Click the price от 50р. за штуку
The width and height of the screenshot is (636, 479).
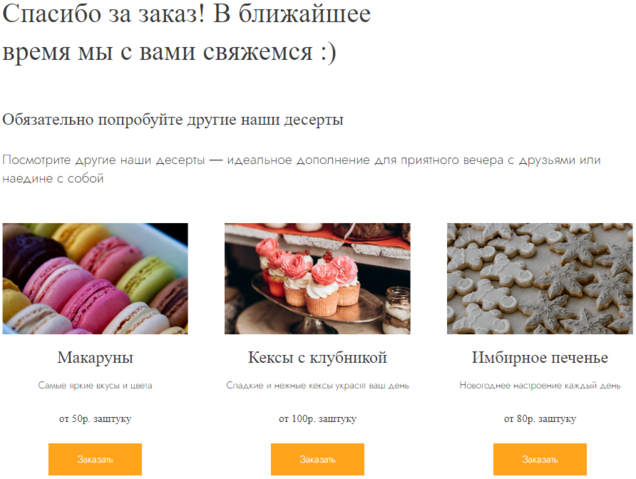click(x=95, y=419)
